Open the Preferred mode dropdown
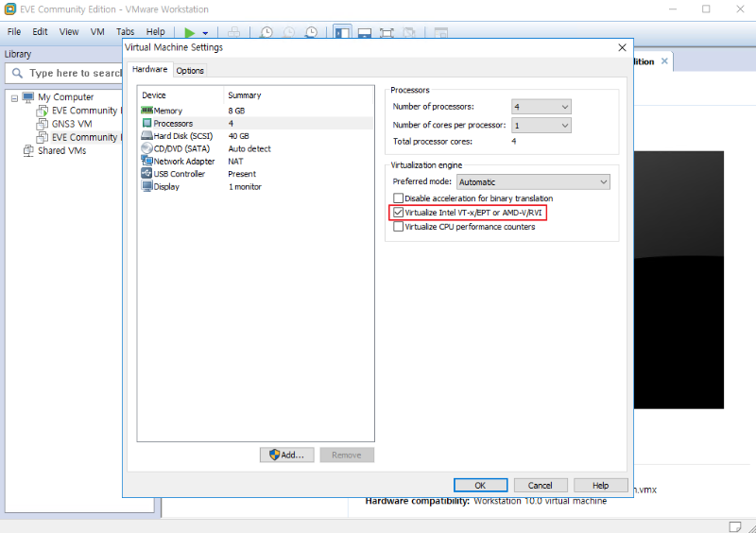This screenshot has height=533, width=756. tap(533, 181)
